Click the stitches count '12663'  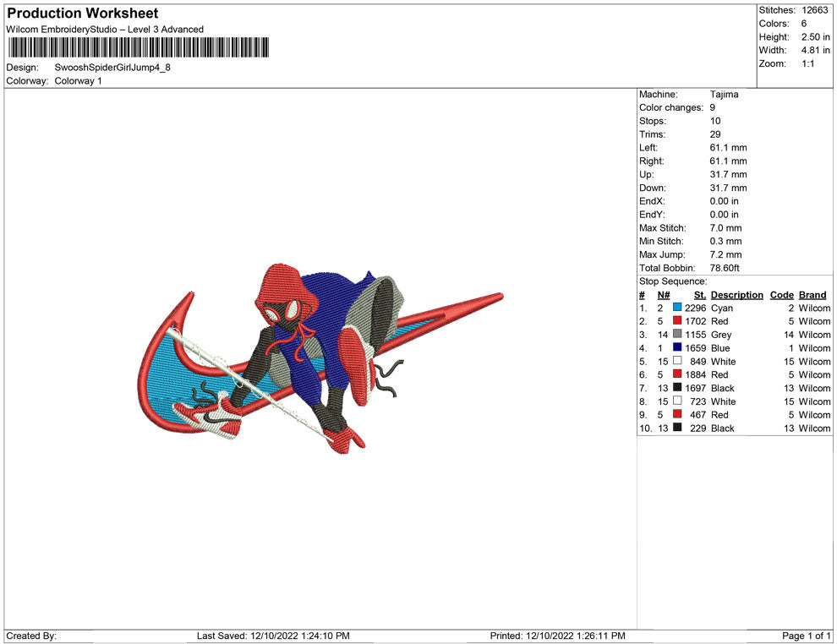point(815,10)
